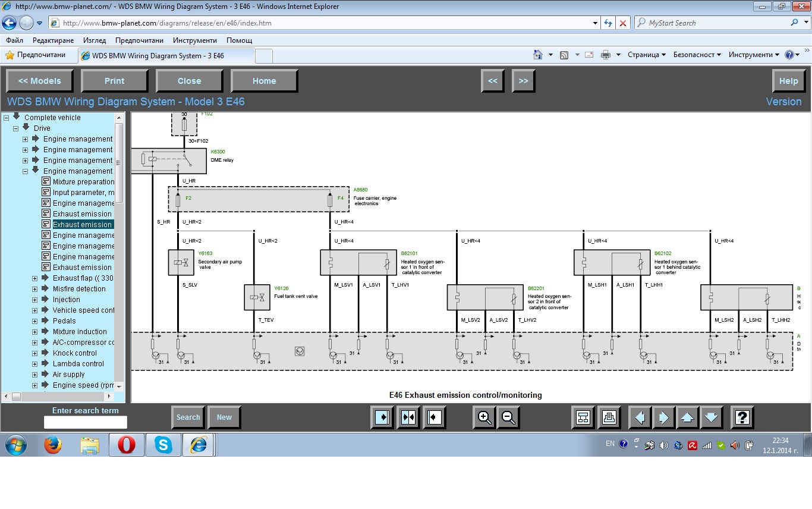Click the << Models button

click(40, 81)
